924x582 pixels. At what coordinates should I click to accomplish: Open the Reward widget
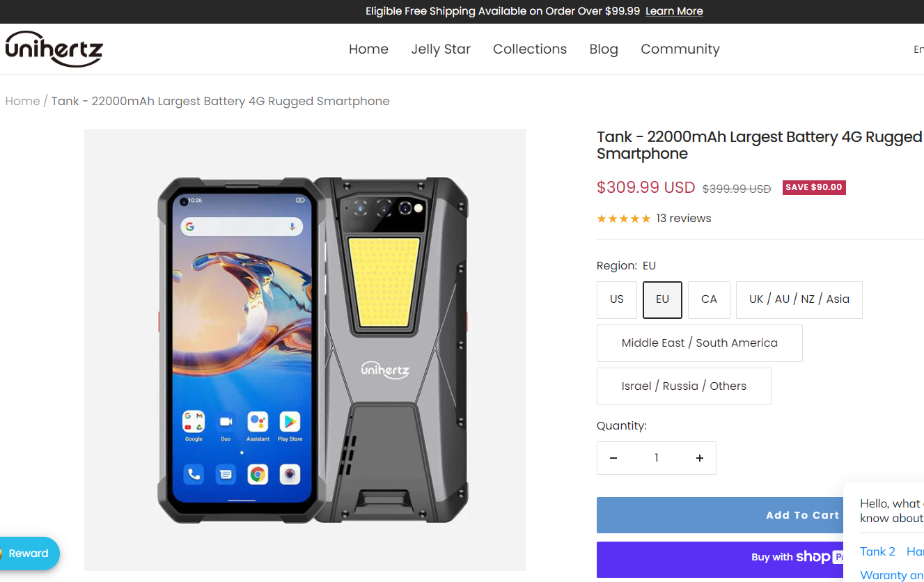[x=29, y=553]
